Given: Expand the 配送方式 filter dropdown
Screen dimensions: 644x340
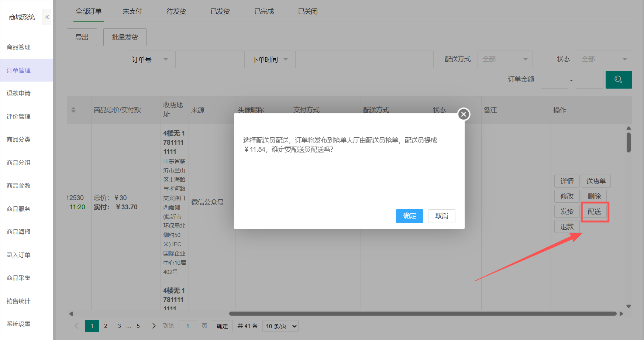Looking at the screenshot, I should 504,59.
